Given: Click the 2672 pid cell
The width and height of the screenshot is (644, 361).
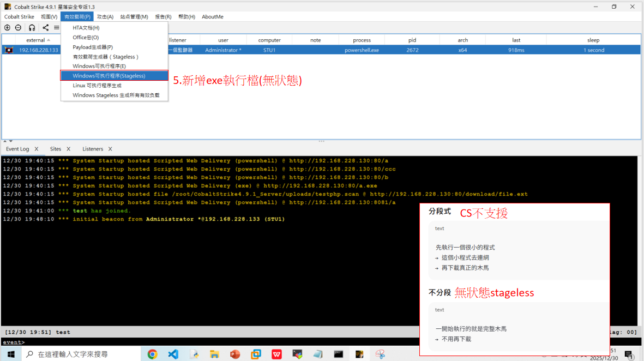Looking at the screenshot, I should coord(412,50).
